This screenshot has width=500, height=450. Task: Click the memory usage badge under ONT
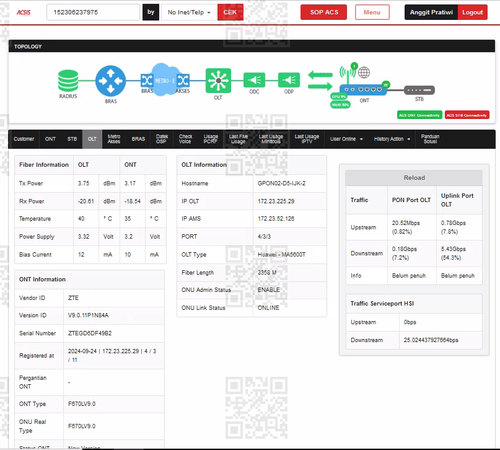340,104
